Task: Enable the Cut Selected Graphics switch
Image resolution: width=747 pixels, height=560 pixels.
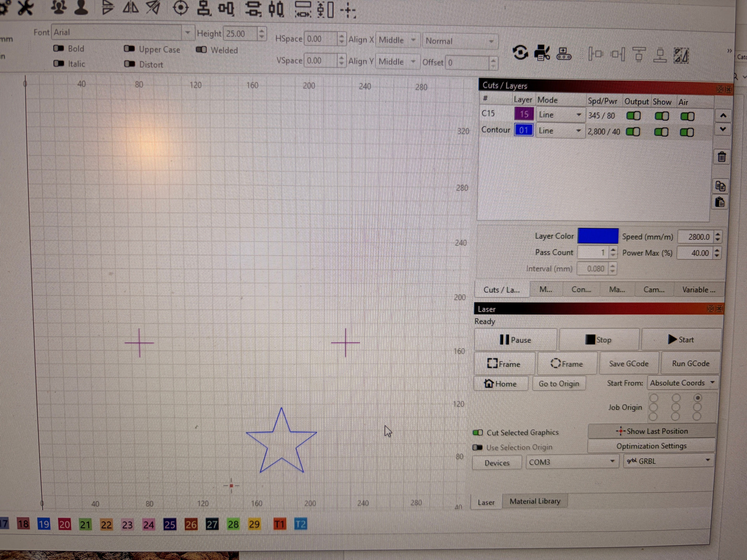Action: (478, 432)
